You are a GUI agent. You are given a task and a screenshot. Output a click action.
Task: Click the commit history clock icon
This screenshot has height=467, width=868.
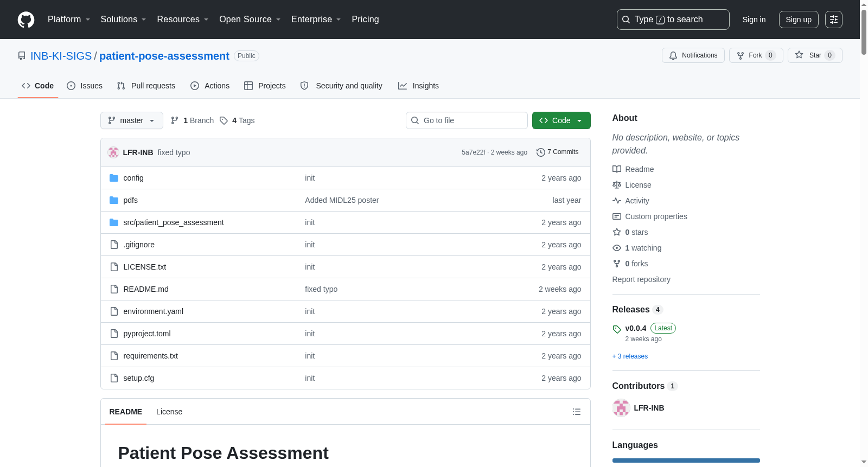click(x=540, y=152)
